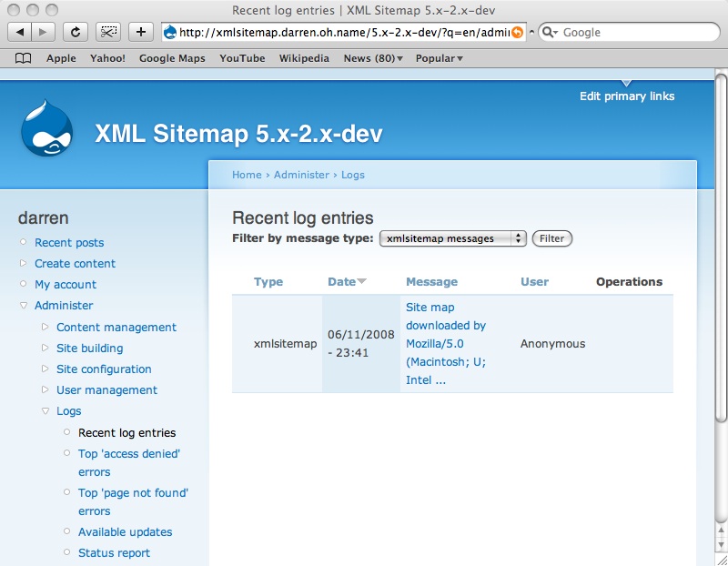Reload the page with the refresh button
Image resolution: width=728 pixels, height=566 pixels.
coord(76,32)
